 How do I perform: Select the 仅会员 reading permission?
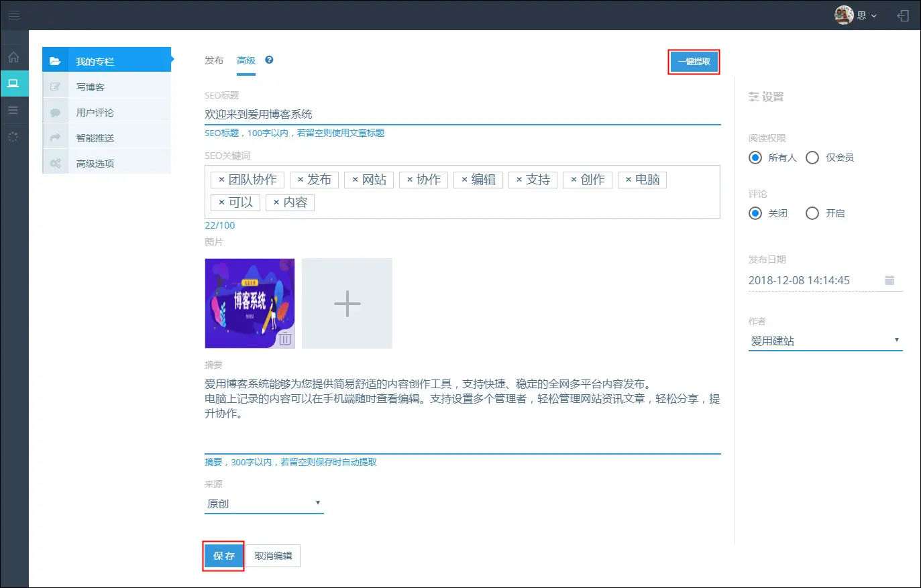(x=812, y=158)
